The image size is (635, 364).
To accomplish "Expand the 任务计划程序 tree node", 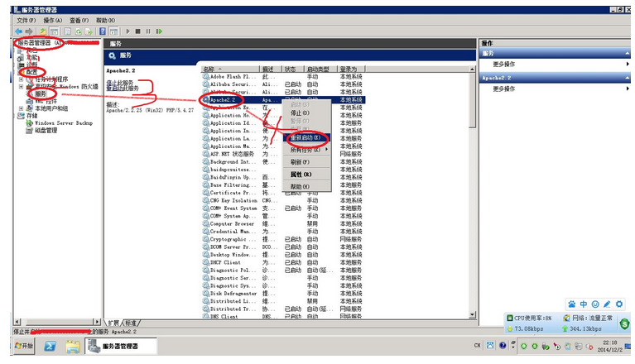I will [21, 79].
